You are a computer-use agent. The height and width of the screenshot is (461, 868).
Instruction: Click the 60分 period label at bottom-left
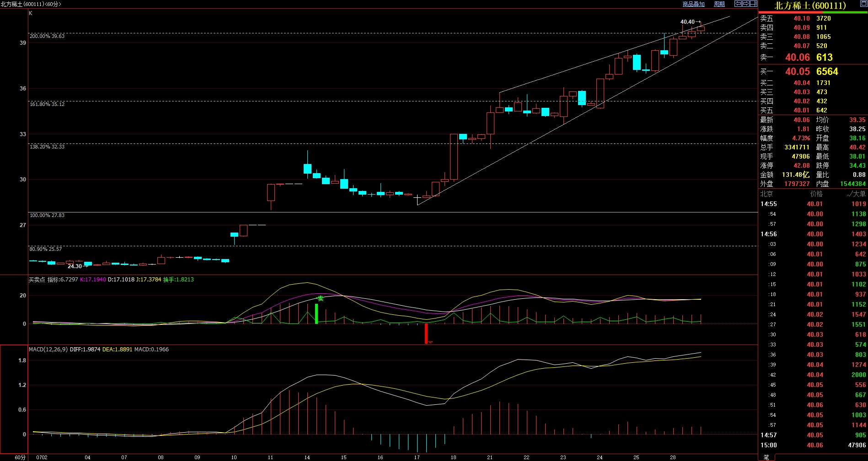pyautogui.click(x=20, y=457)
